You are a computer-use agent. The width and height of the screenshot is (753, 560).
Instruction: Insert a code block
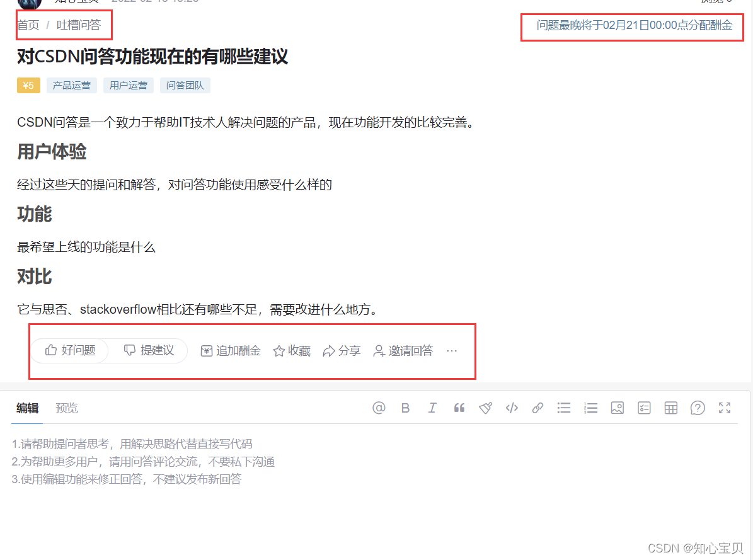tap(512, 408)
